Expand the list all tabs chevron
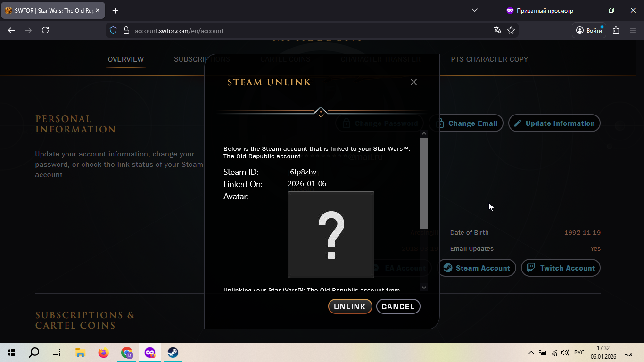The width and height of the screenshot is (644, 362). point(475,10)
